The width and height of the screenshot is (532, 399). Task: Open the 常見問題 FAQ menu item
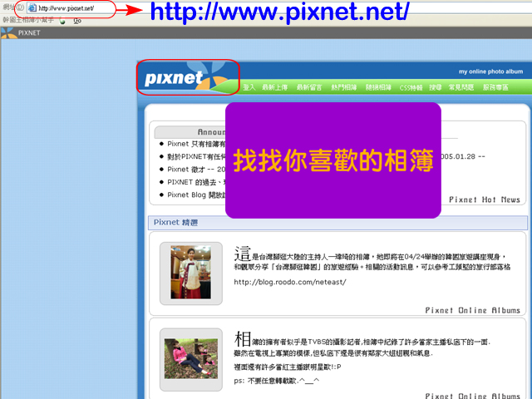click(461, 87)
